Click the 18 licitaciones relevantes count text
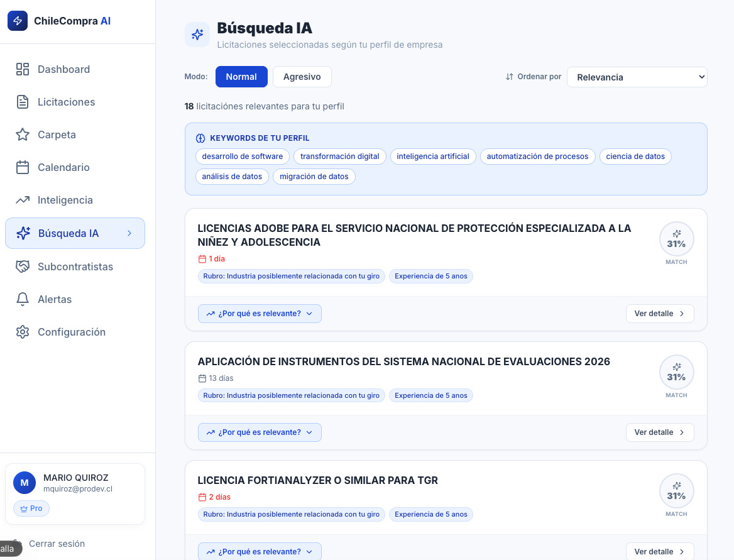Image resolution: width=734 pixels, height=560 pixels. (264, 106)
